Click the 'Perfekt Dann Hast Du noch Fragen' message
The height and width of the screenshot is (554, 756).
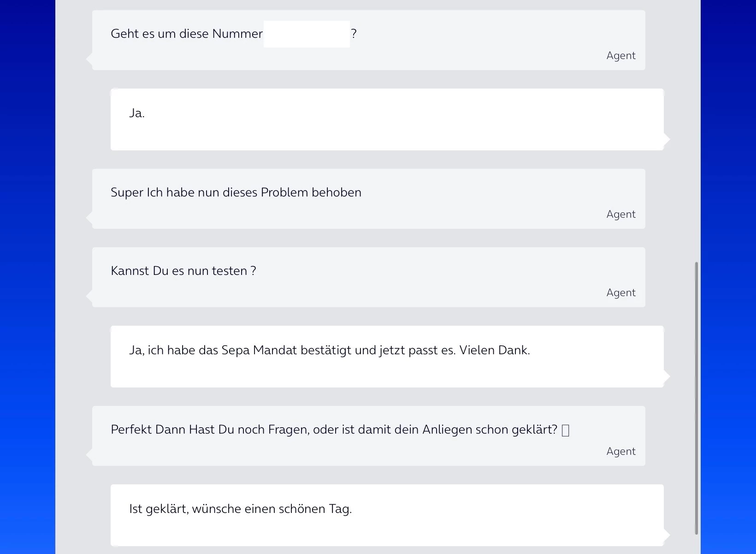tap(334, 430)
